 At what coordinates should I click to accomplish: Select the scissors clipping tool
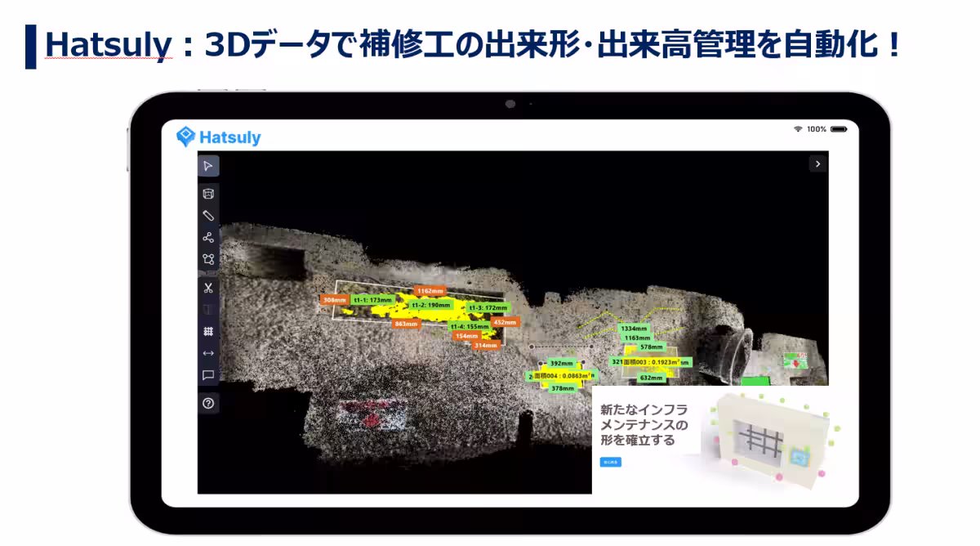(209, 288)
